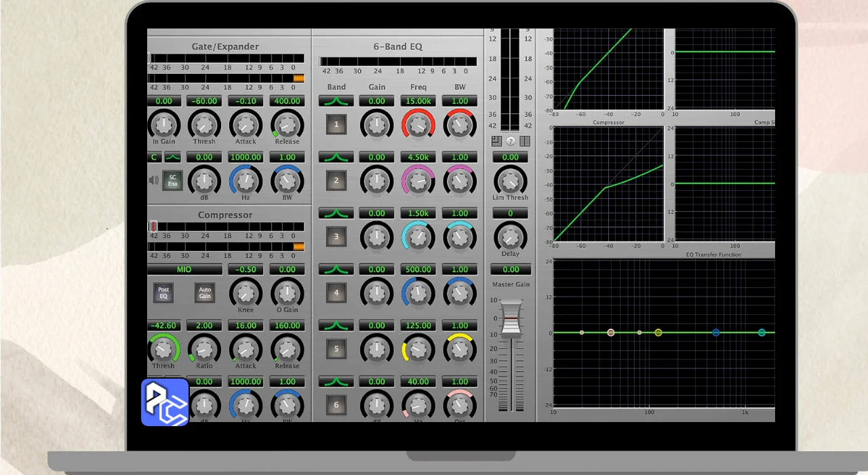Open the band 4 filter shape selector
Screen dimensions: 868x475
[x=336, y=269]
